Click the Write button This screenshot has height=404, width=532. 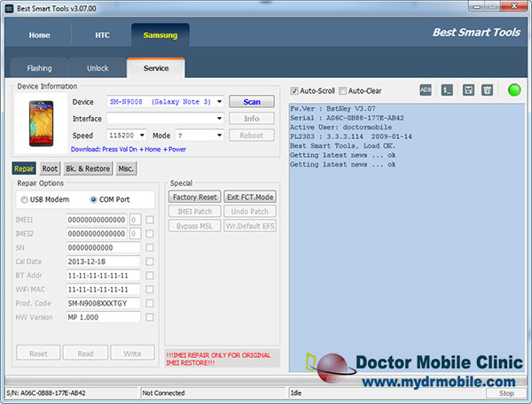132,353
